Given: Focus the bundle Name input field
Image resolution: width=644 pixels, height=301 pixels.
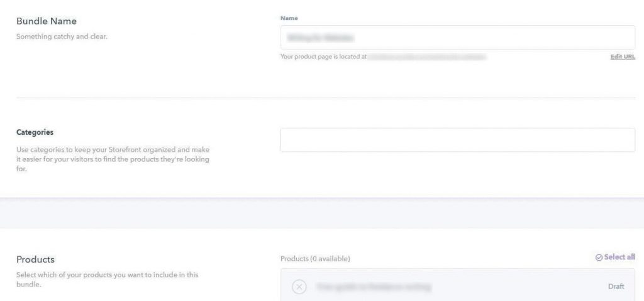Looking at the screenshot, I should pyautogui.click(x=458, y=37).
